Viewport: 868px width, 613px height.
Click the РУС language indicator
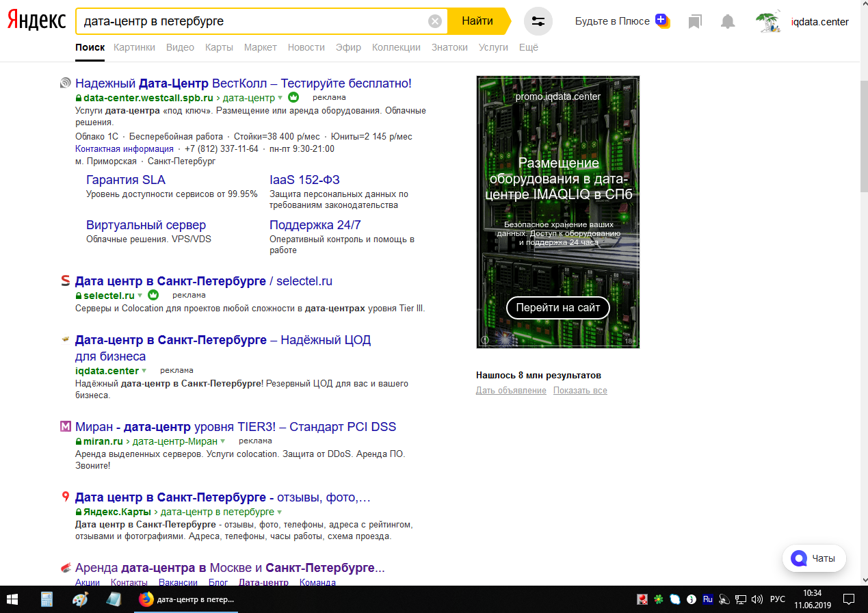tap(778, 599)
